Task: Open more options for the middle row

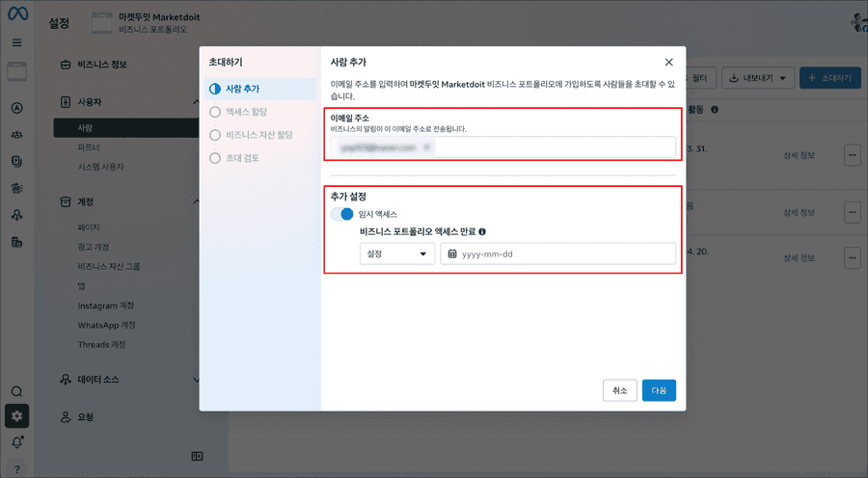Action: 852,212
